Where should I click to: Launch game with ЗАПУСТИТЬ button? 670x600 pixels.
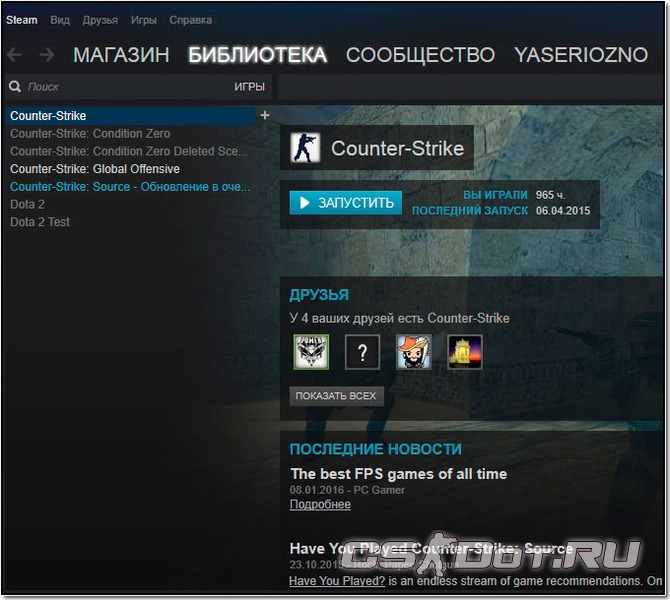pos(346,203)
